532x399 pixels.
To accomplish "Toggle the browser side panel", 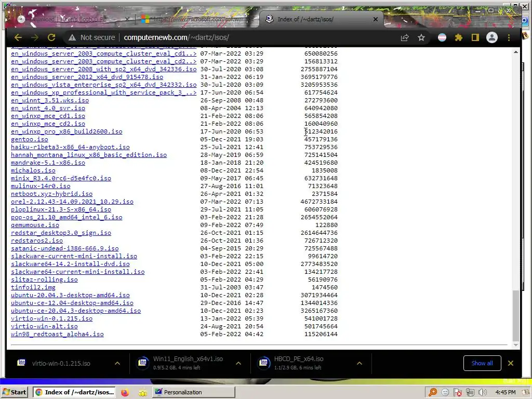I will [x=475, y=37].
